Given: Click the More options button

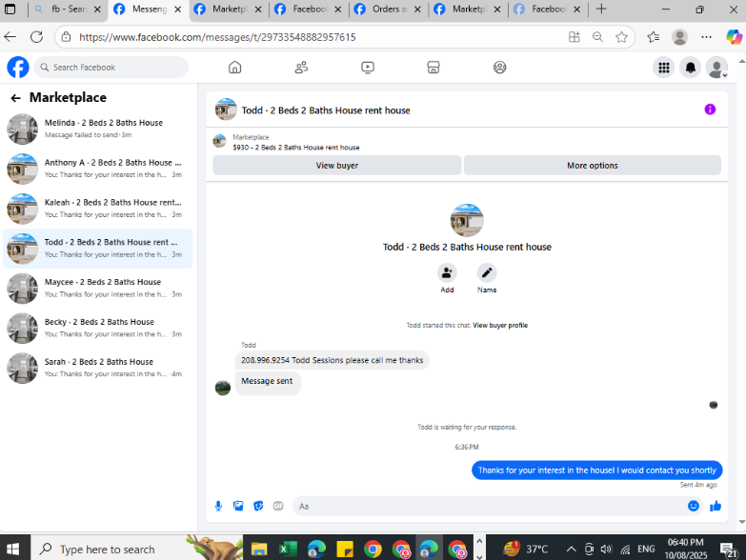Looking at the screenshot, I should 593,166.
